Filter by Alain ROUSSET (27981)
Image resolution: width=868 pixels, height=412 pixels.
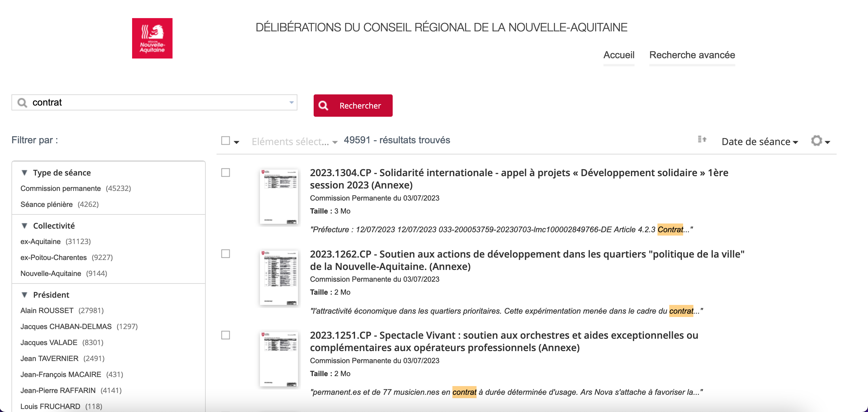click(x=62, y=311)
